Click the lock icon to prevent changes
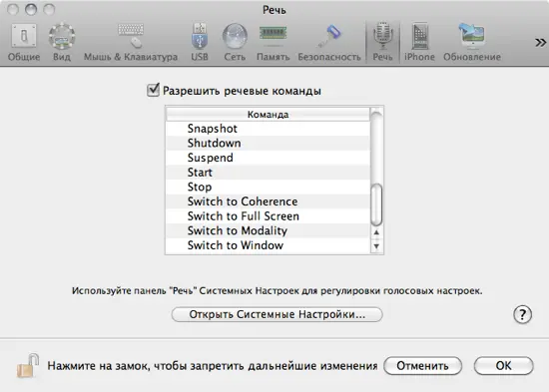The width and height of the screenshot is (549, 392). click(x=28, y=366)
